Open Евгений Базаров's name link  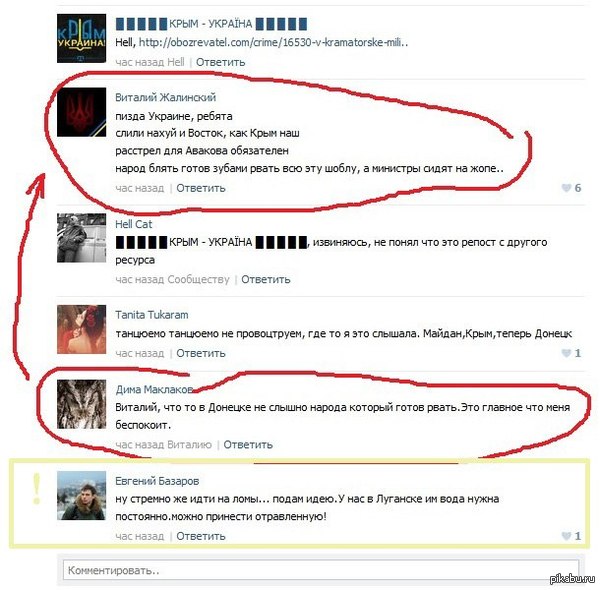point(157,481)
